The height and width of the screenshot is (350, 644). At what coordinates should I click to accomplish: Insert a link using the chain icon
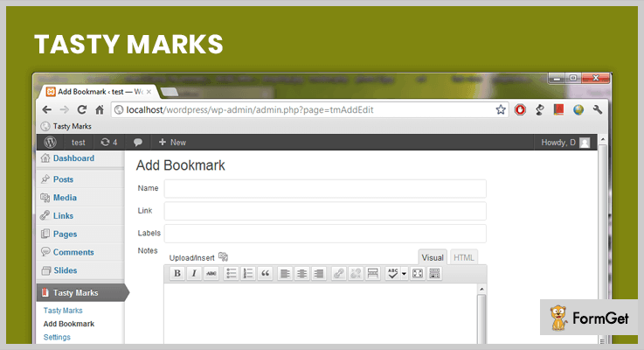[339, 274]
